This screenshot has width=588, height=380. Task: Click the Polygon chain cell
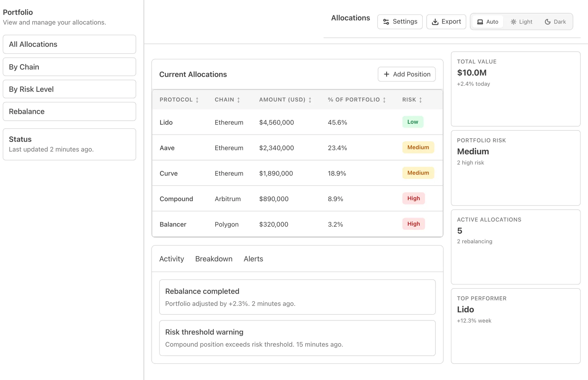tap(227, 224)
